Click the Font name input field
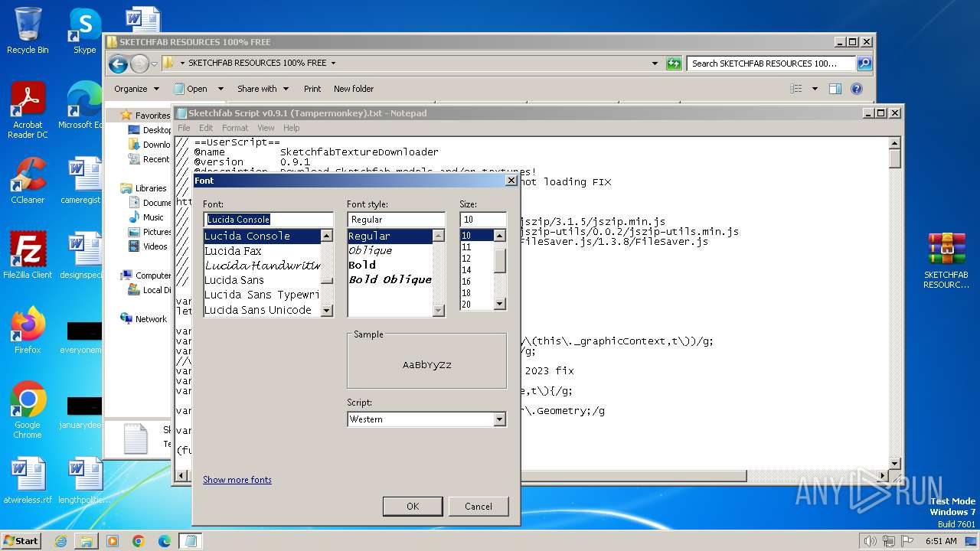Viewport: 980px width, 551px height. point(269,220)
